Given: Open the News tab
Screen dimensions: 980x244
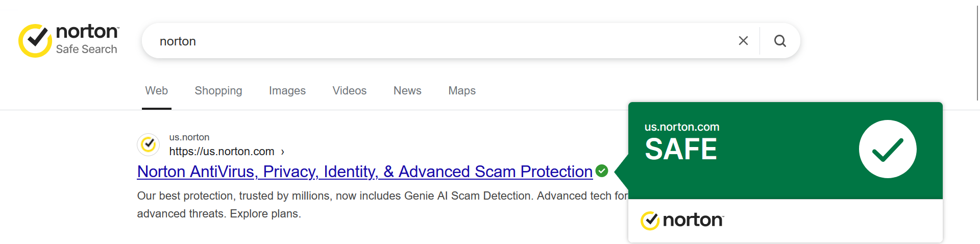Looking at the screenshot, I should click(x=407, y=91).
